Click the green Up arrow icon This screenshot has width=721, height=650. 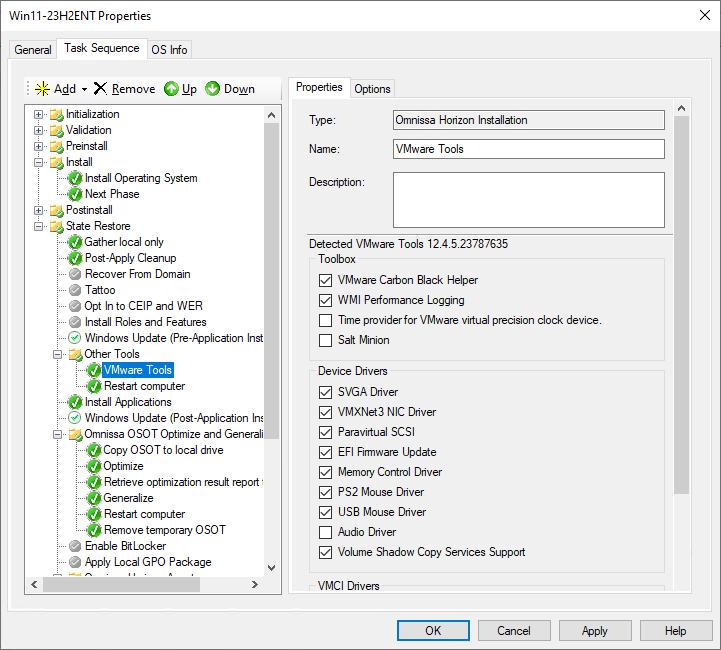[171, 89]
